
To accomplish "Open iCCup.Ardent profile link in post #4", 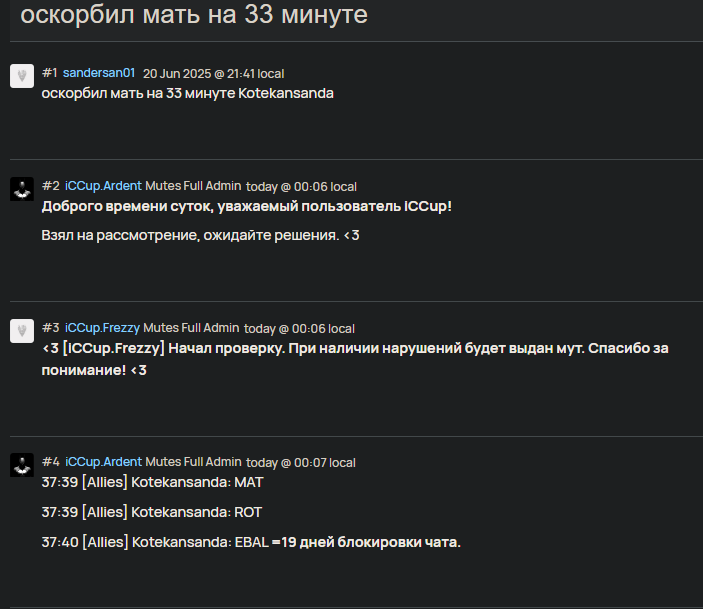I will 103,462.
